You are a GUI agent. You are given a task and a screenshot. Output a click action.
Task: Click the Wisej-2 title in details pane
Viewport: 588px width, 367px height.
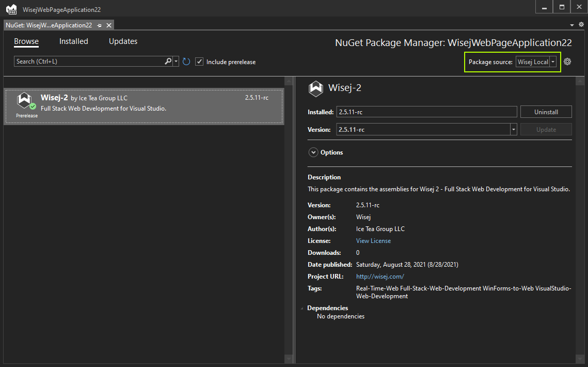pos(345,88)
